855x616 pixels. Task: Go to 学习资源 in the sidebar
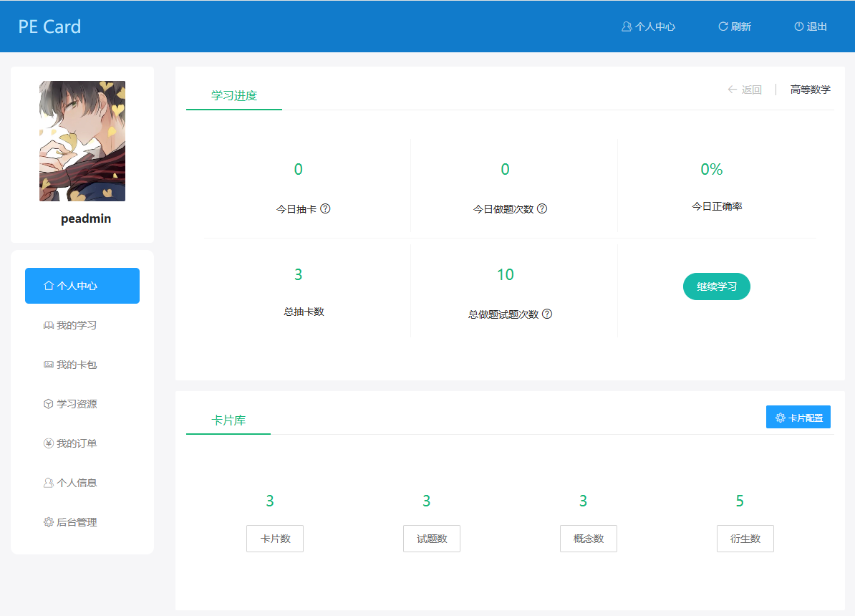click(x=77, y=404)
